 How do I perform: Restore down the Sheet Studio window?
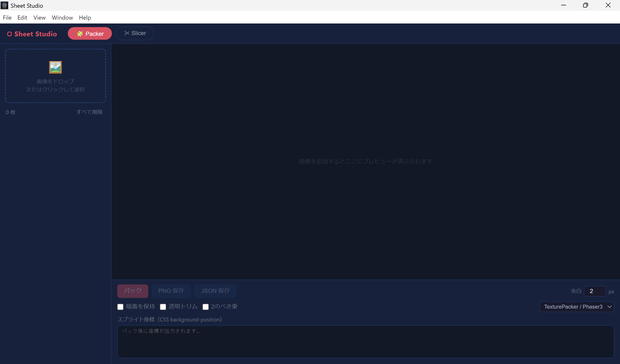click(586, 5)
